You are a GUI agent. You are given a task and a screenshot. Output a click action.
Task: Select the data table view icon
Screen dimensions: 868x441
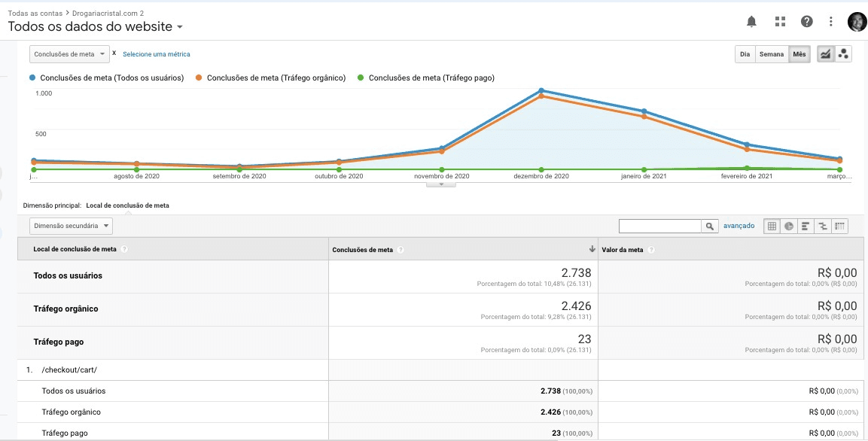click(x=772, y=226)
